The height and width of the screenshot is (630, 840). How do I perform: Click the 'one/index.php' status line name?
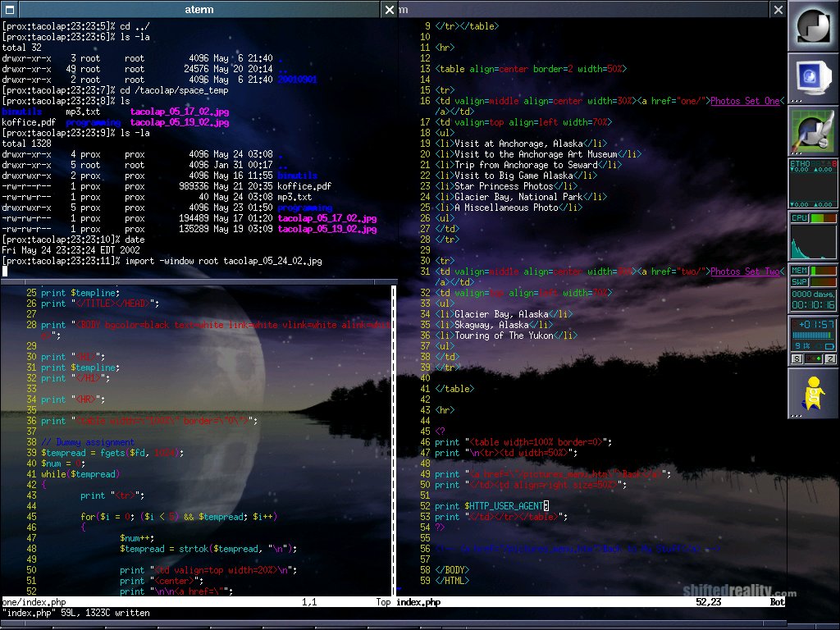(34, 602)
